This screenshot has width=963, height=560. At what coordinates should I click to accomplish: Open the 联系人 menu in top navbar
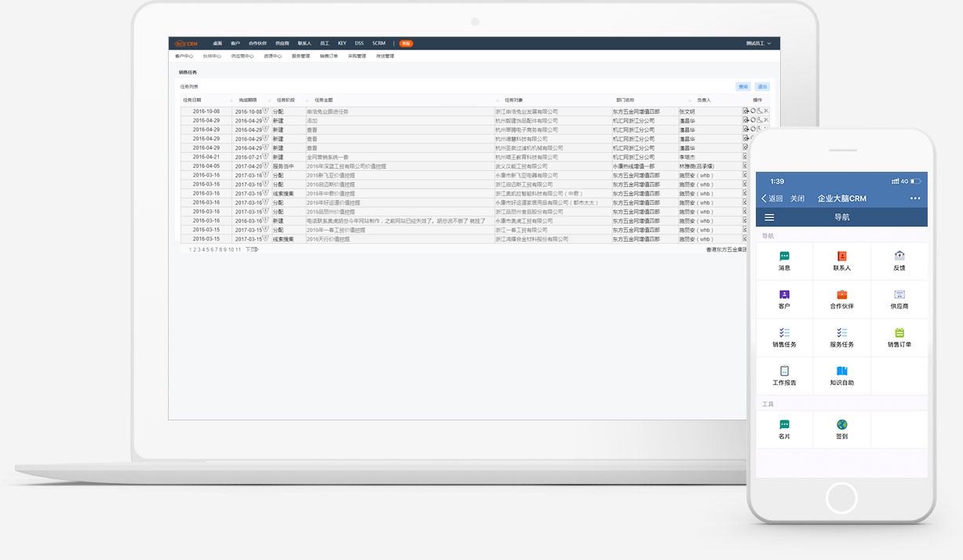(305, 43)
